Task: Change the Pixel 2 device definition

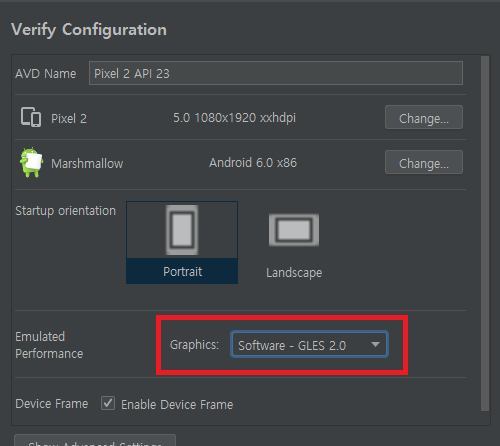Action: [x=424, y=117]
